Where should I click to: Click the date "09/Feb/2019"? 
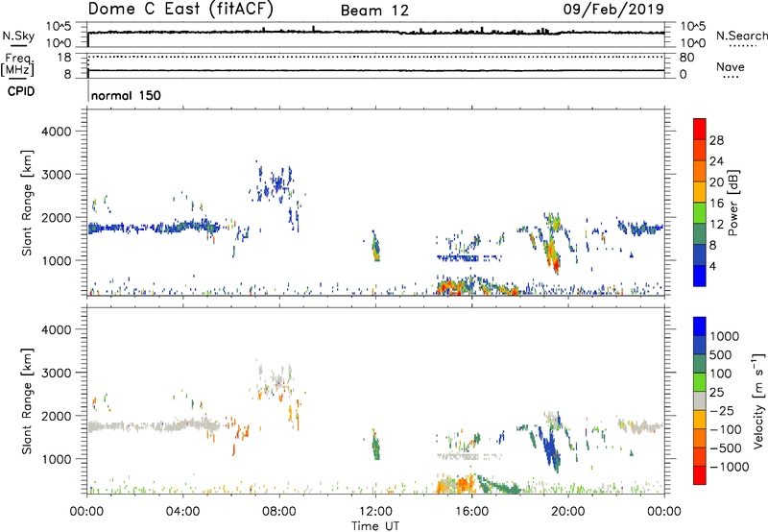[x=613, y=9]
